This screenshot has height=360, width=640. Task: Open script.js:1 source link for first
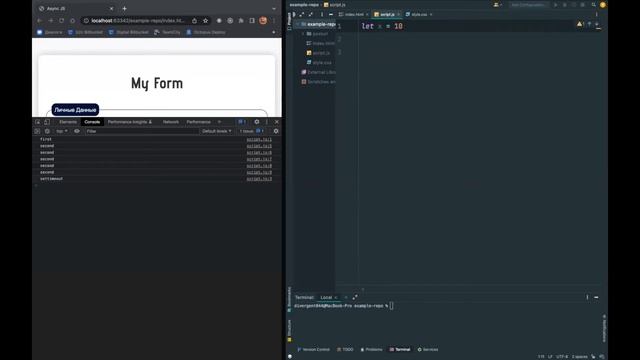coord(259,139)
